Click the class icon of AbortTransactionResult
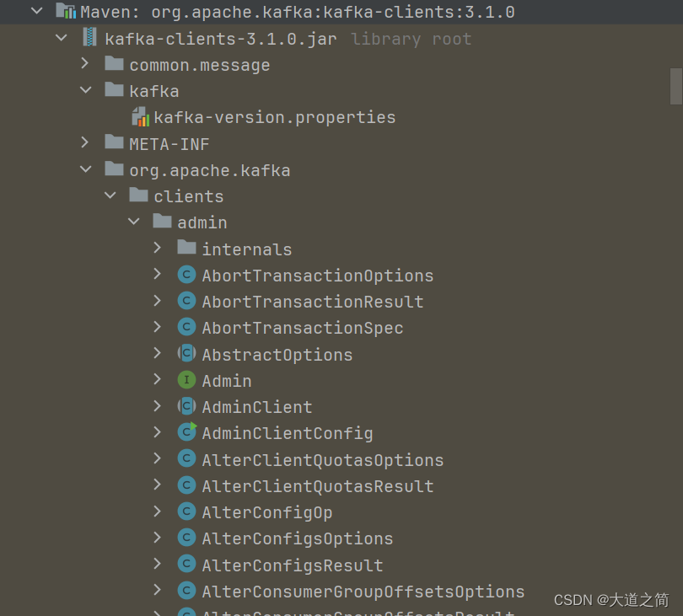The width and height of the screenshot is (683, 616). pos(186,301)
